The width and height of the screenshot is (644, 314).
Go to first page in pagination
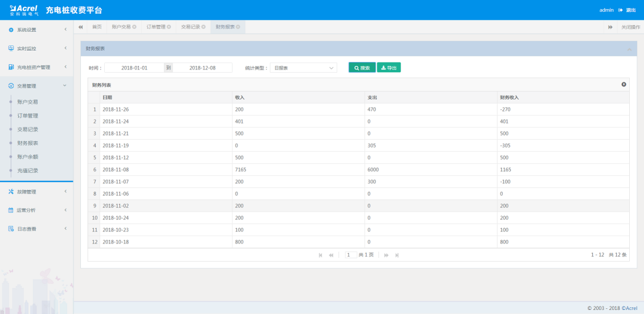click(321, 255)
